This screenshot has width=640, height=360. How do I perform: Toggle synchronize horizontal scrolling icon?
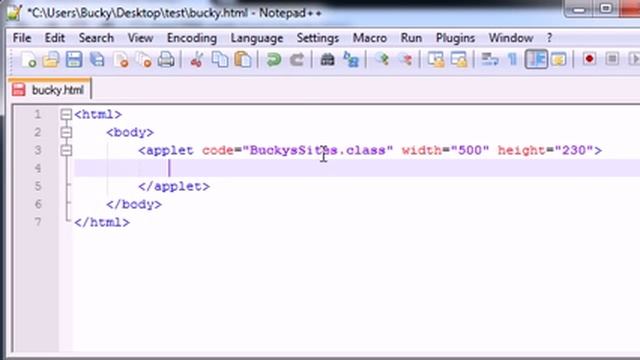pos(459,60)
